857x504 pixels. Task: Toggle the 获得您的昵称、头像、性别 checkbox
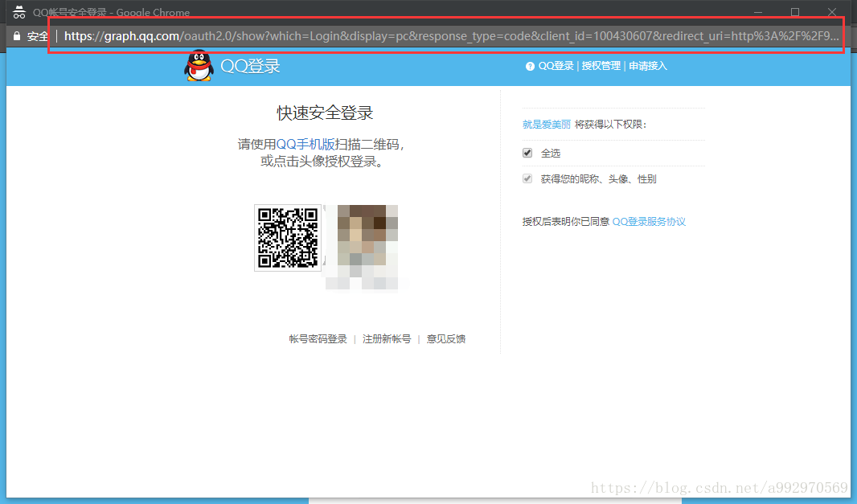(x=527, y=178)
